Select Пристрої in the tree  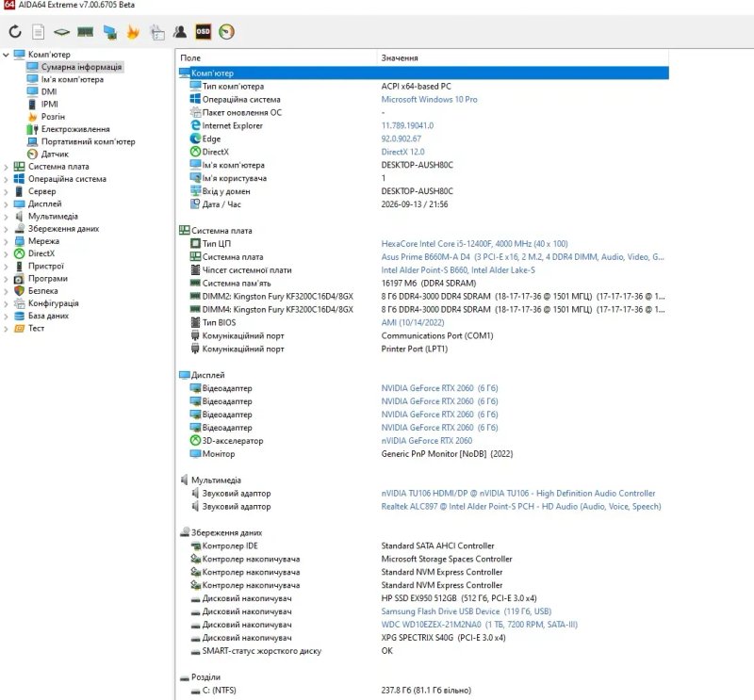[45, 267]
